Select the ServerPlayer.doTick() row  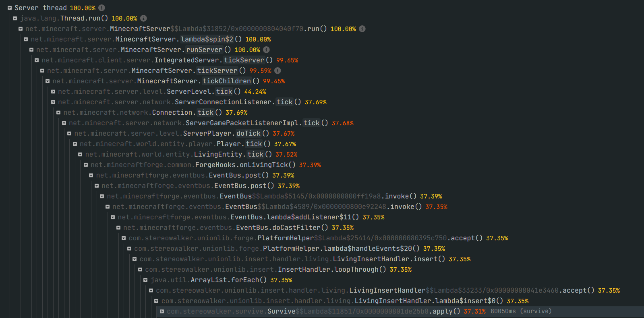pos(184,134)
